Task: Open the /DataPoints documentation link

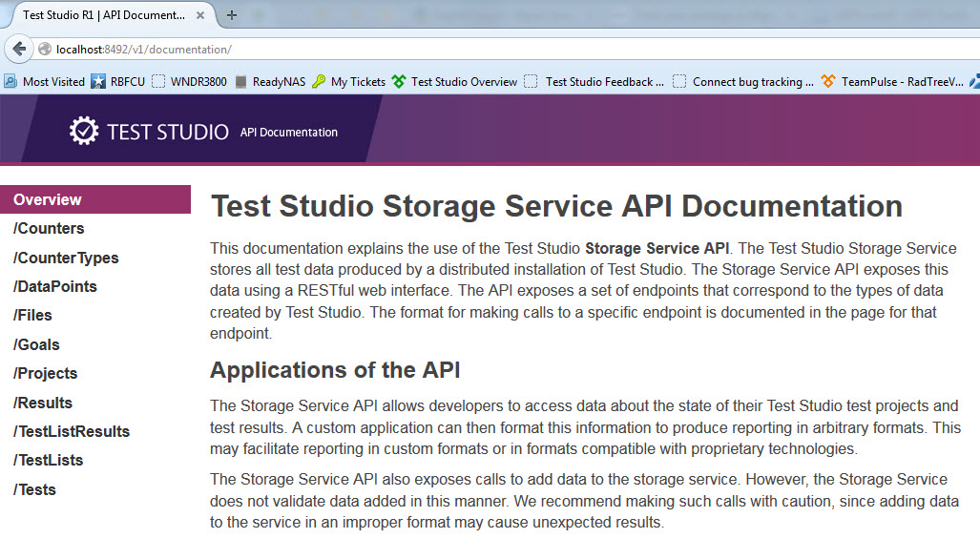Action: (55, 286)
